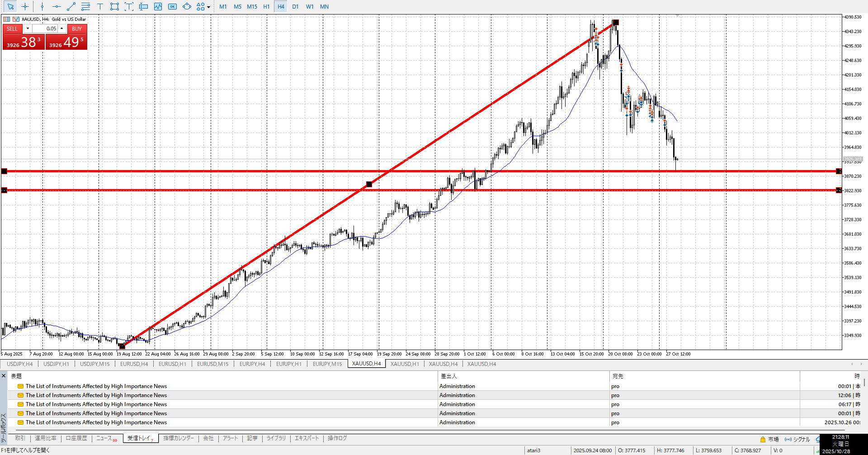Increase lot volume with up arrow

tap(62, 28)
